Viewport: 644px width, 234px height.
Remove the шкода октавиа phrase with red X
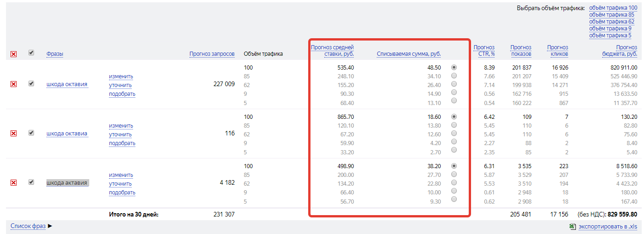click(13, 134)
